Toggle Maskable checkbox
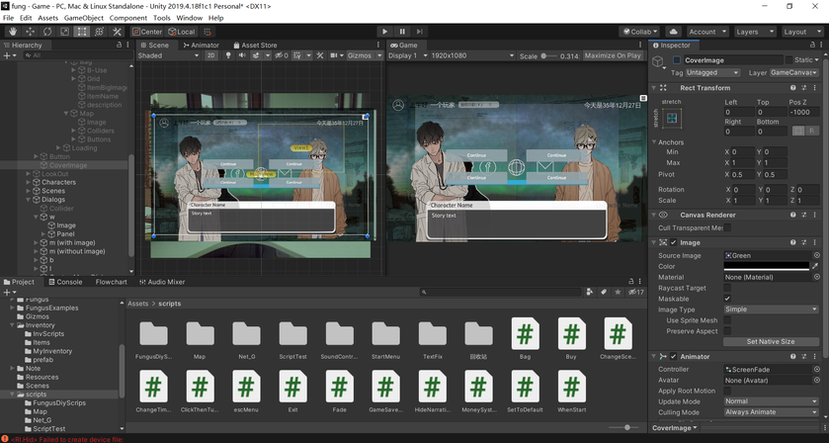This screenshot has width=829, height=443. click(x=727, y=299)
